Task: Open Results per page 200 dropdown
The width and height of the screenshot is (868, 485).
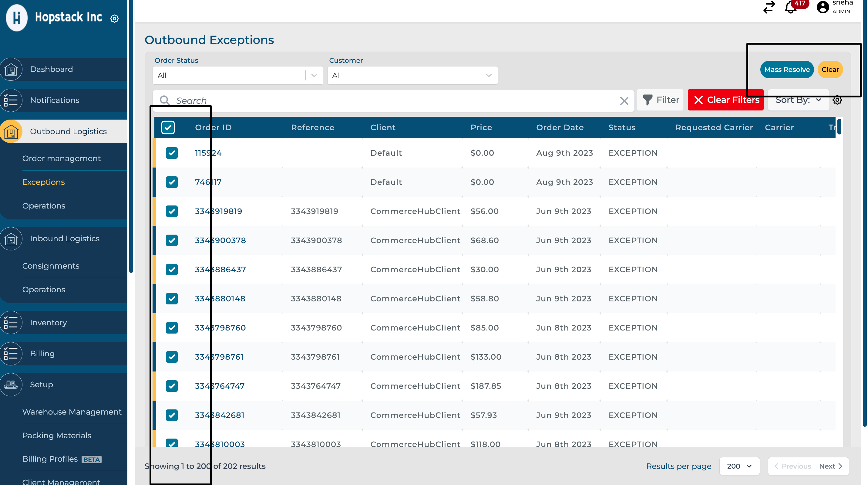Action: pos(739,466)
